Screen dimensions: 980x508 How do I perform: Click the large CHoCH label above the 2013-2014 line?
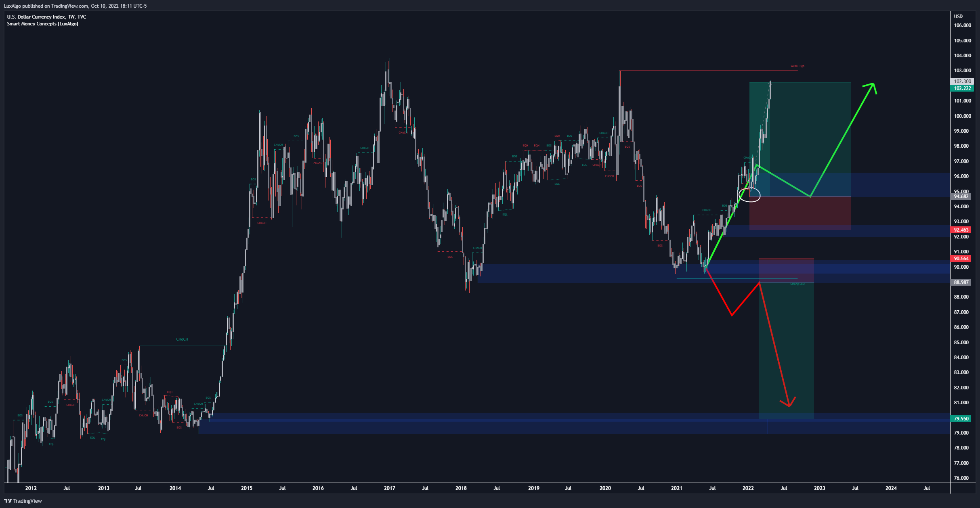(x=182, y=339)
